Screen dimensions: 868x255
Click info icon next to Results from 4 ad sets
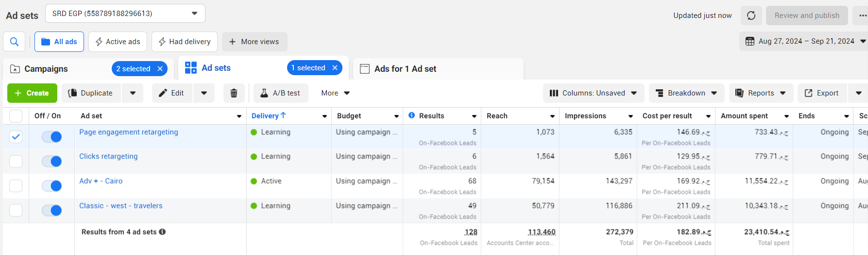coord(162,232)
